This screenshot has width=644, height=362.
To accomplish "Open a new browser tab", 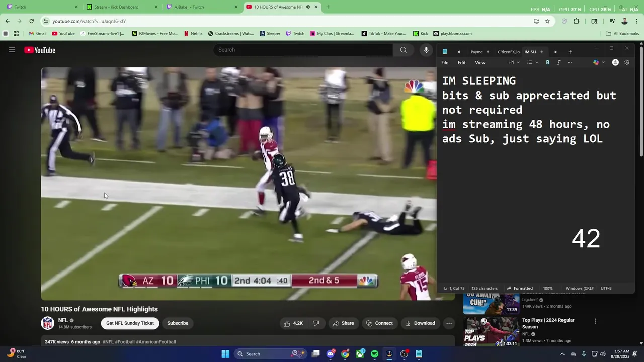I will (328, 7).
